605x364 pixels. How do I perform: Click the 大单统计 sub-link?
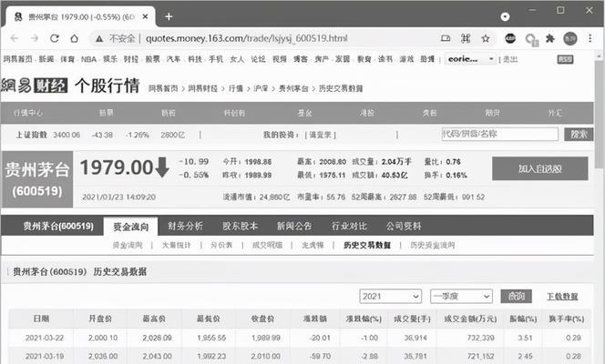pyautogui.click(x=177, y=245)
